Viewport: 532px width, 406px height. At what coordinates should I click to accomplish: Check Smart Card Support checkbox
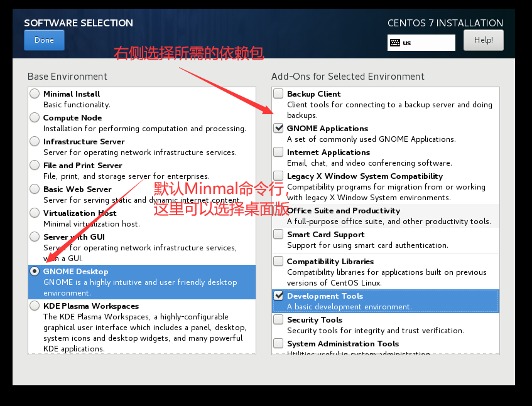point(278,234)
